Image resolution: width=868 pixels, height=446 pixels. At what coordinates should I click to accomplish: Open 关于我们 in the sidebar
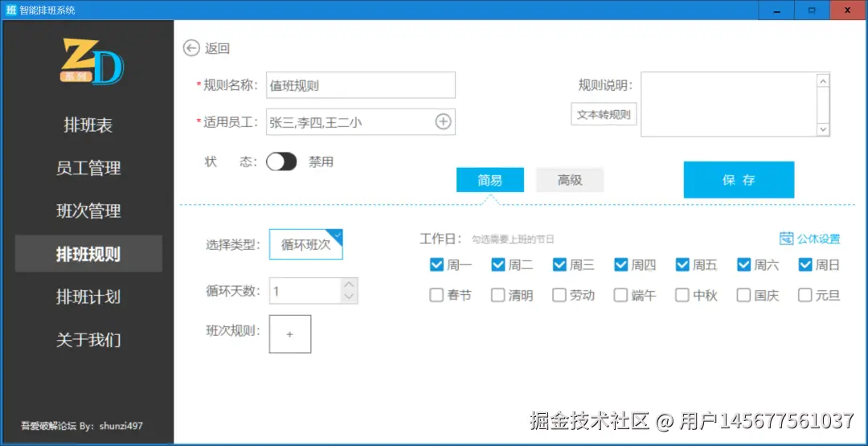(x=88, y=339)
